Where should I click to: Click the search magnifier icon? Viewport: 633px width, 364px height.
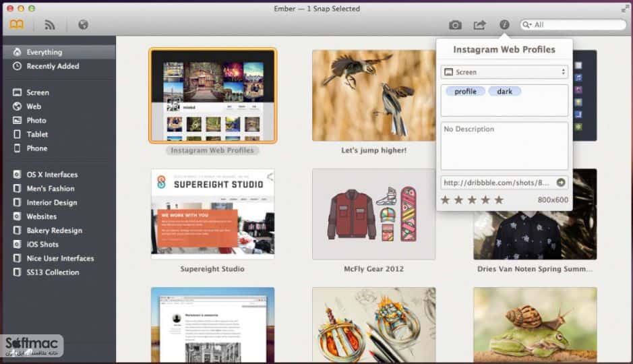526,25
